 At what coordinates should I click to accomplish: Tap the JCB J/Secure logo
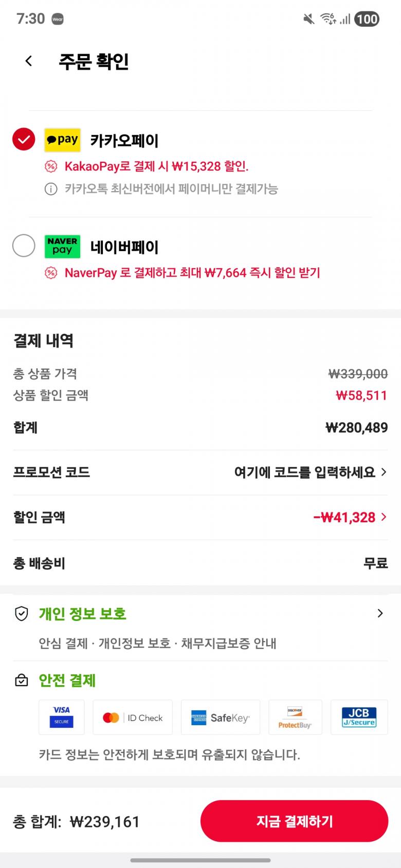[x=359, y=717]
